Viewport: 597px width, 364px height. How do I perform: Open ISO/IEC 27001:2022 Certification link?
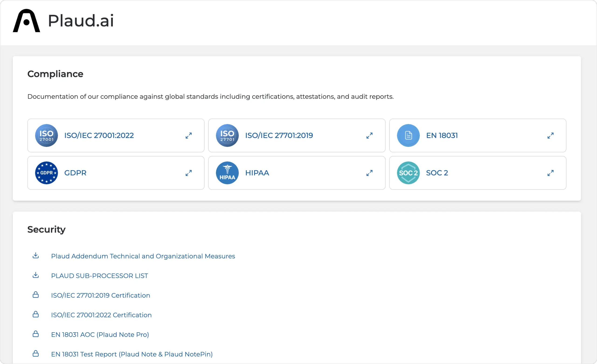coord(101,315)
